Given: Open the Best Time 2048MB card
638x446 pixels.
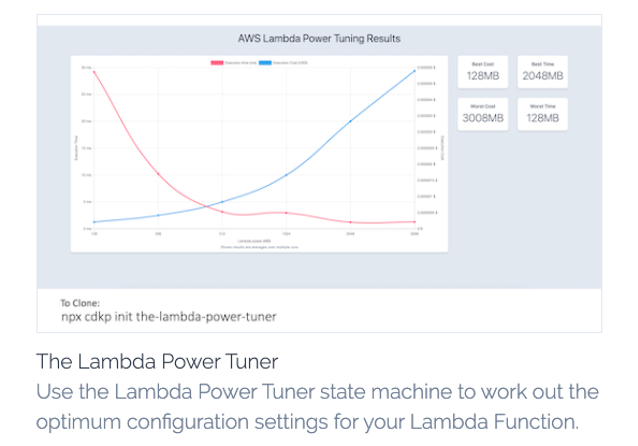Looking at the screenshot, I should click(542, 72).
